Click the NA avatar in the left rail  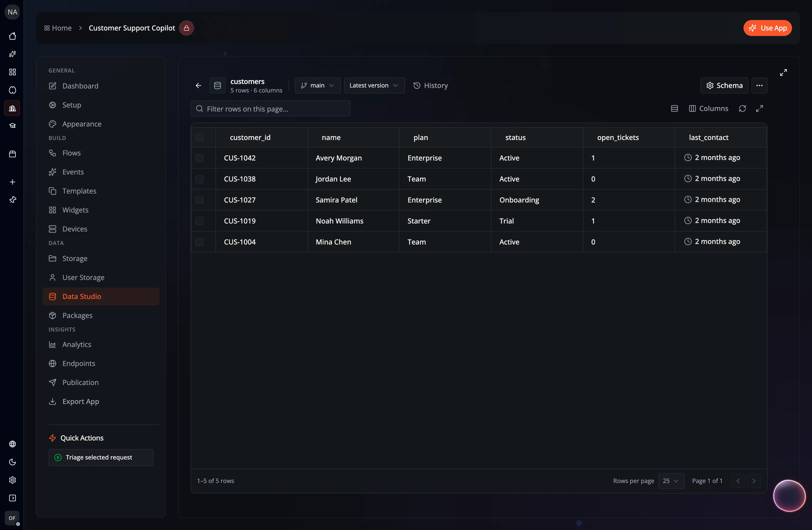(x=12, y=12)
